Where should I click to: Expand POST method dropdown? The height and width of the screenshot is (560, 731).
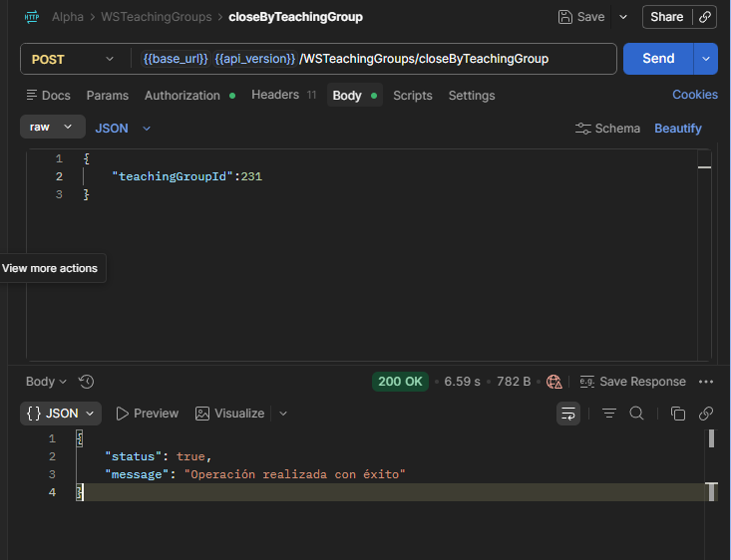tap(74, 59)
